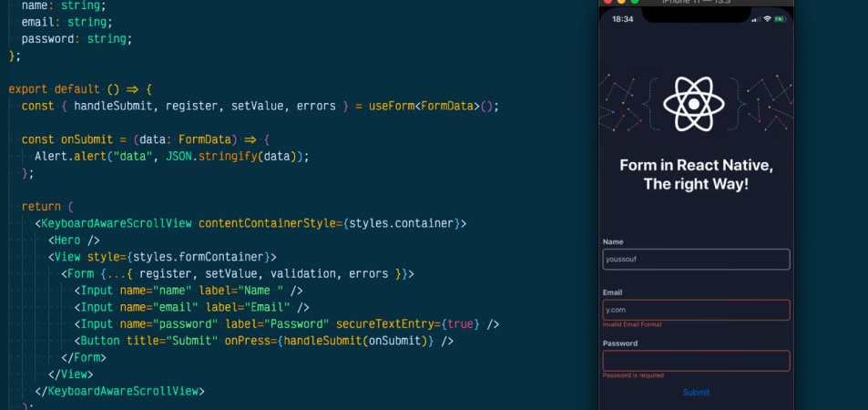868x410 pixels.
Task: Click the 'return (' code line
Action: tap(47, 207)
